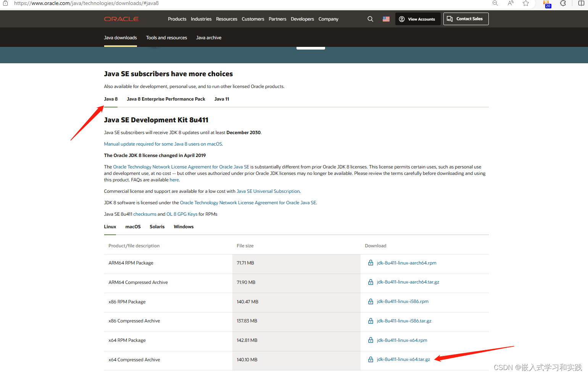Download jdk-8u411-linux-aarch64.rpm
Image resolution: width=588 pixels, height=375 pixels.
(x=406, y=263)
